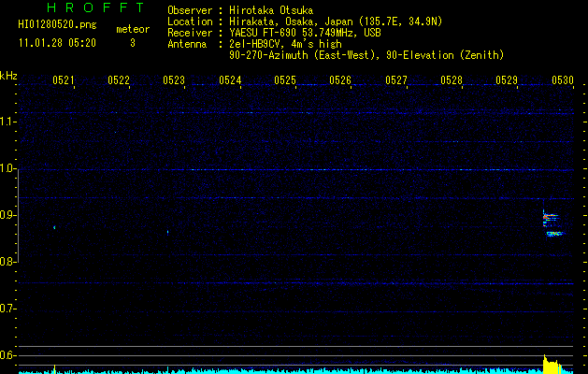
Task: Select the filename HI01280520.png
Action: (57, 24)
